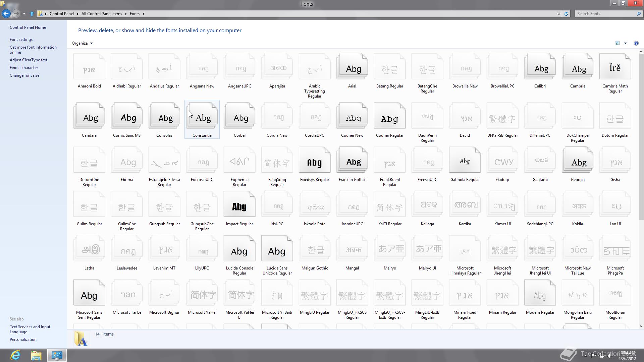Expand the address bar history dropdown
This screenshot has width=644, height=362.
pos(559,14)
